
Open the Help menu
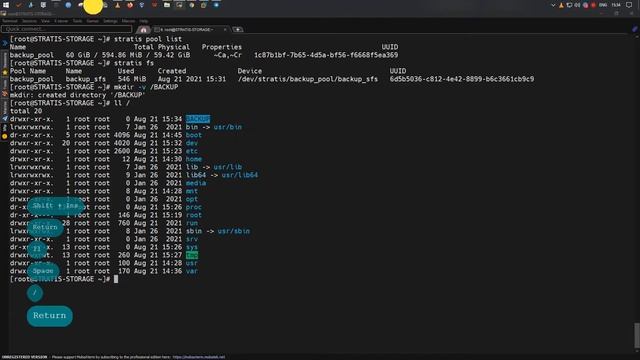144,21
